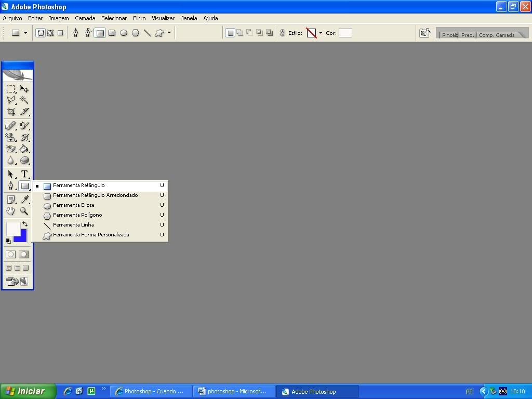Open the Estilo style picker dropdown
532x399 pixels.
coord(321,33)
